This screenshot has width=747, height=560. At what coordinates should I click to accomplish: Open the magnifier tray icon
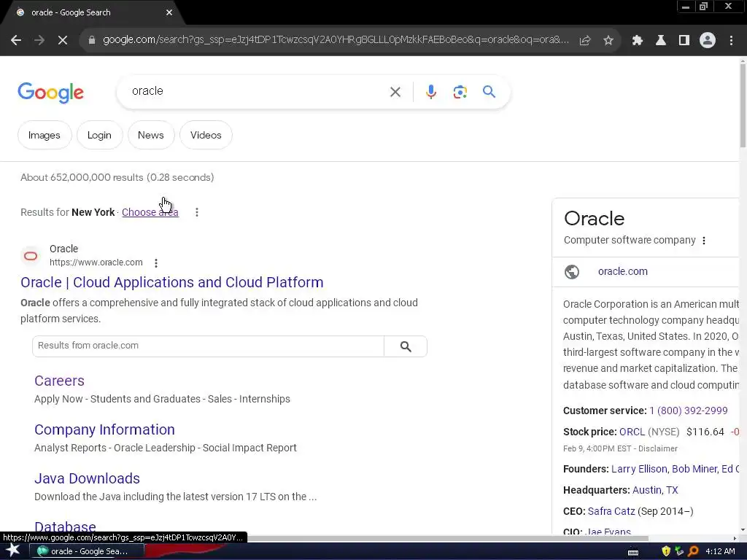point(693,551)
